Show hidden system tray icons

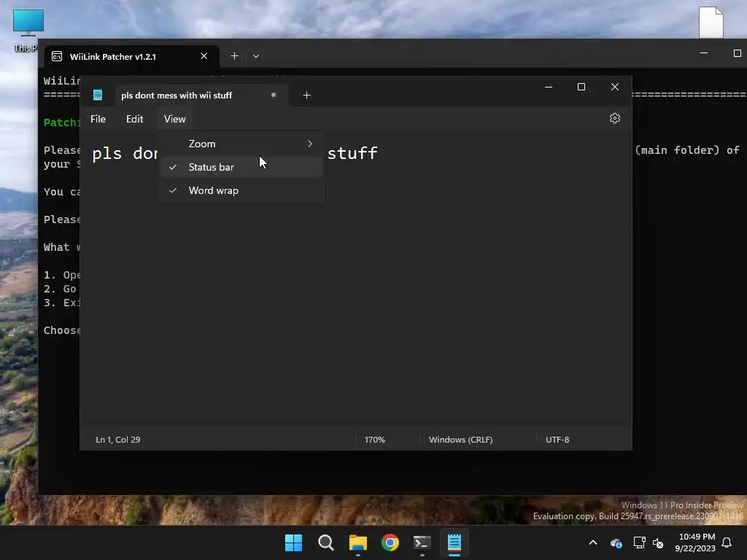[x=593, y=542]
